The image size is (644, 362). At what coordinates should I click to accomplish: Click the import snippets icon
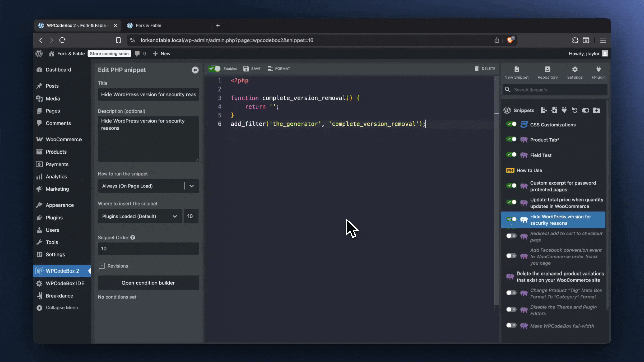coord(554,110)
